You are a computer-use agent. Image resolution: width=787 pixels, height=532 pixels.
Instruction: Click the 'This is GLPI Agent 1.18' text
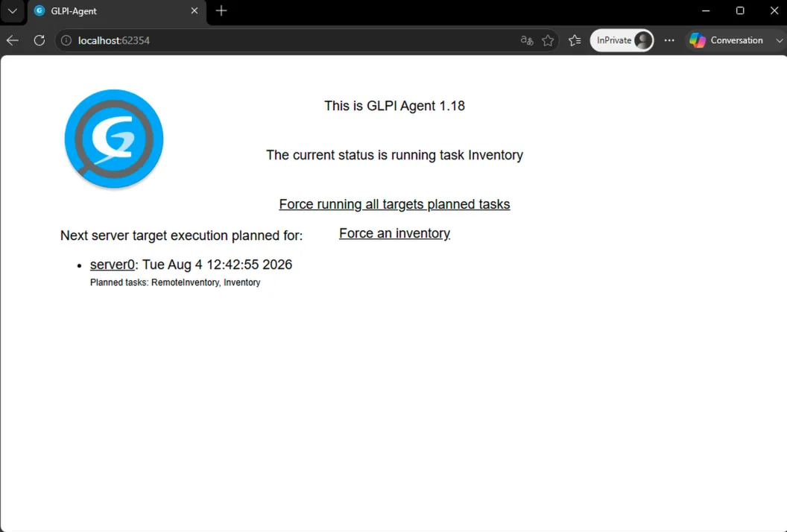pos(394,106)
